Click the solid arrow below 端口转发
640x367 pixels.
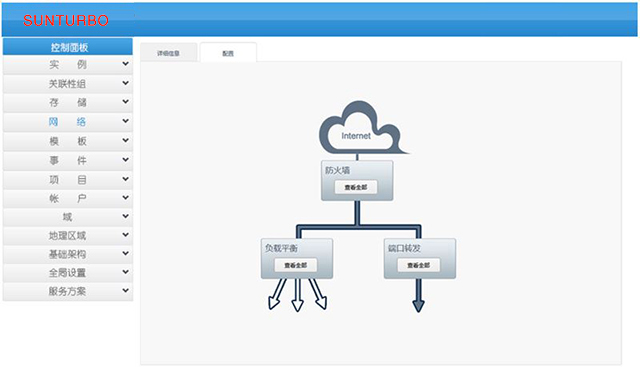418,296
